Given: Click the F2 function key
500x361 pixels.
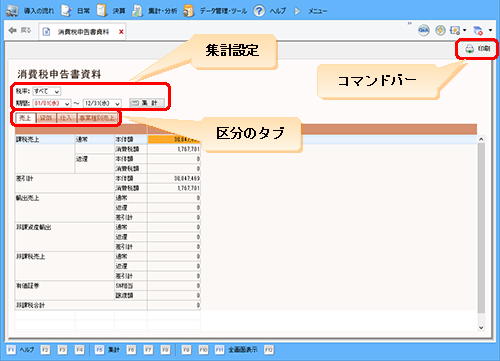Looking at the screenshot, I should click(x=45, y=350).
